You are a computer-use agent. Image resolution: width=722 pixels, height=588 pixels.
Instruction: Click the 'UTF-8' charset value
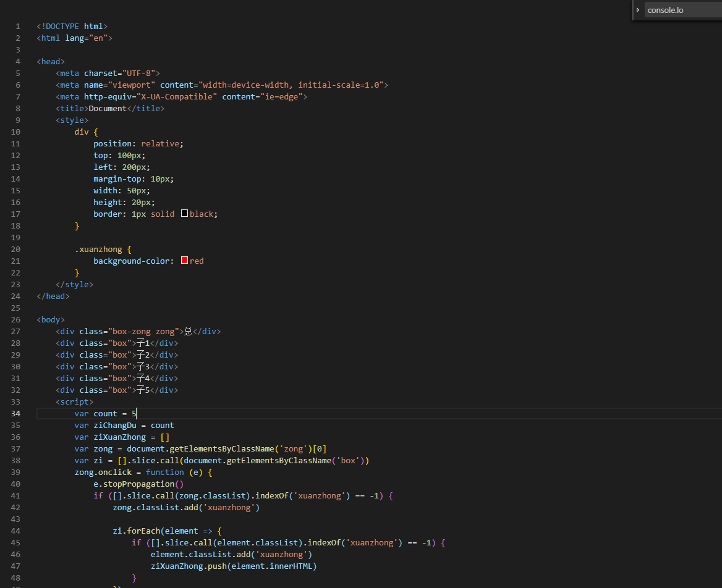tap(138, 73)
